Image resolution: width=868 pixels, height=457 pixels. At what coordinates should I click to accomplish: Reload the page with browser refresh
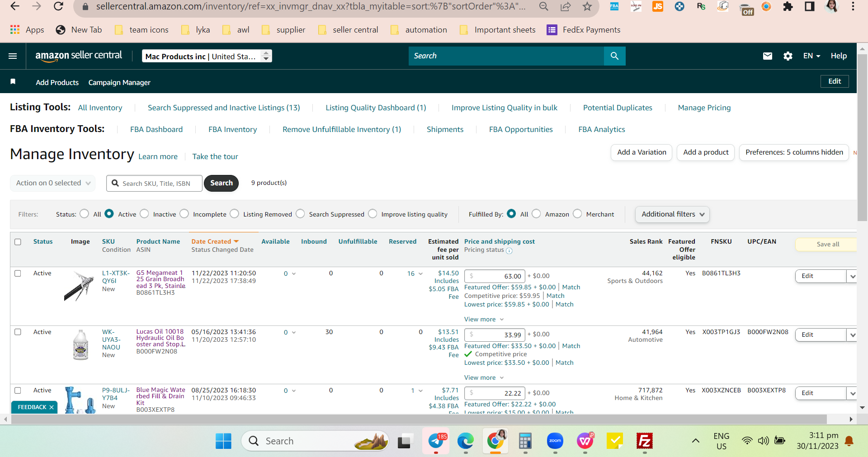(58, 6)
